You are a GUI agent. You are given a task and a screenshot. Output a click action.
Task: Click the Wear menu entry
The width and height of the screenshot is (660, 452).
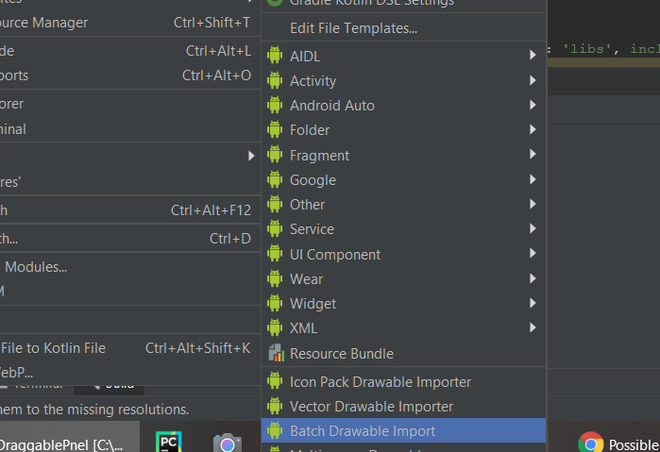pos(306,279)
